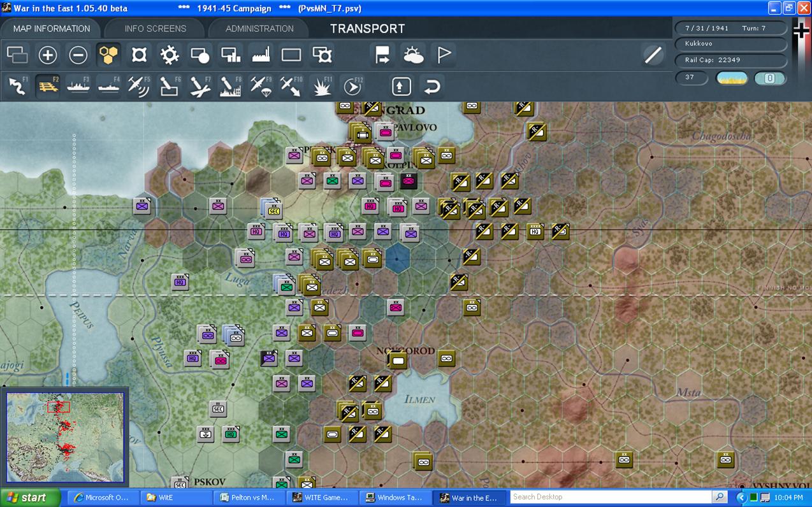Select F9 air transport parachute mode

261,86
